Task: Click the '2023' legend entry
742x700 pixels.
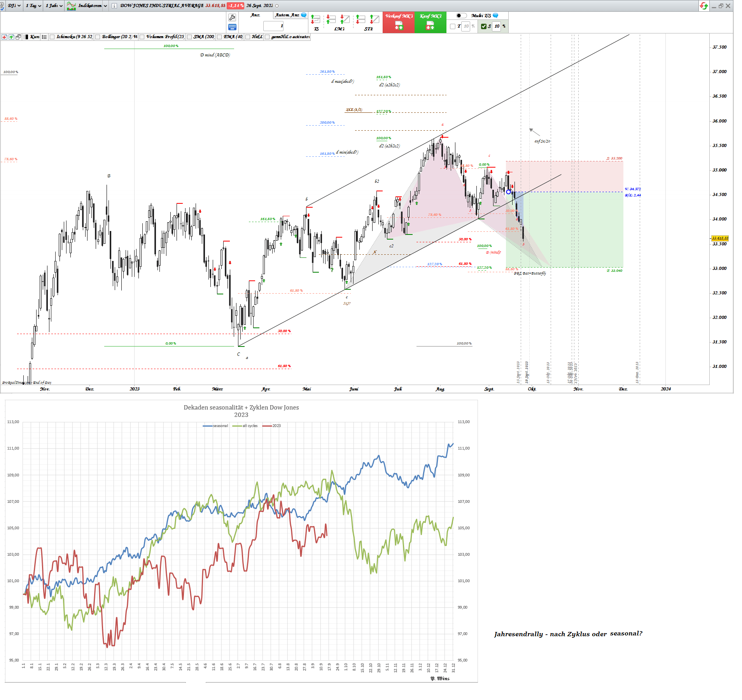Action: [272, 426]
